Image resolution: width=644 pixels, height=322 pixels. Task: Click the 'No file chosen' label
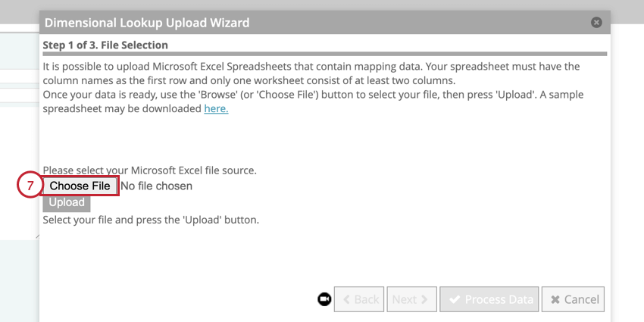tap(156, 186)
